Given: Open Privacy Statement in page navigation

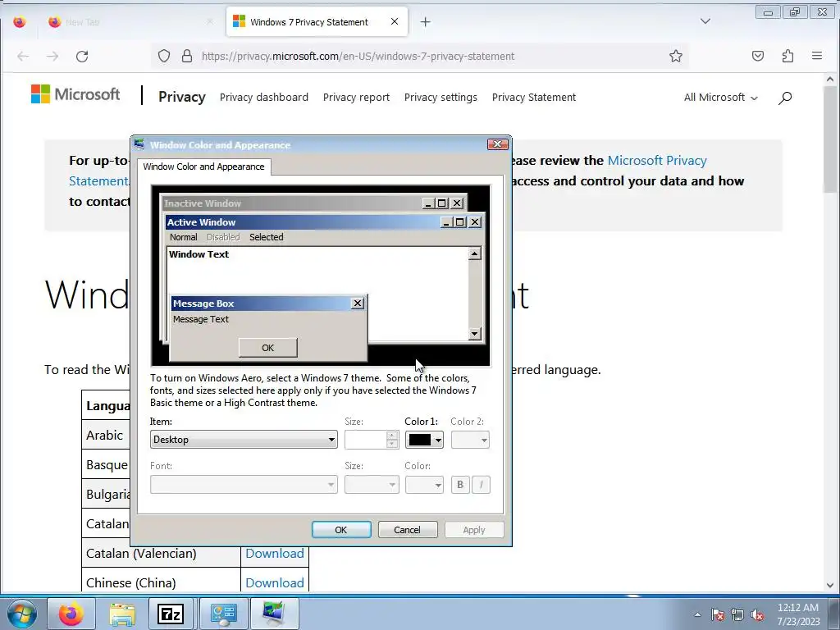Looking at the screenshot, I should pyautogui.click(x=534, y=98).
